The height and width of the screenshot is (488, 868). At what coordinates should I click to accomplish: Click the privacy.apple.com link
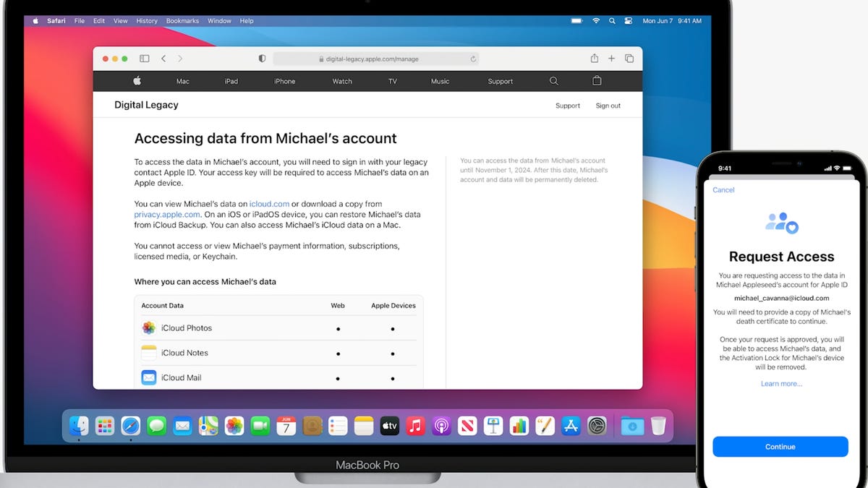pyautogui.click(x=167, y=215)
